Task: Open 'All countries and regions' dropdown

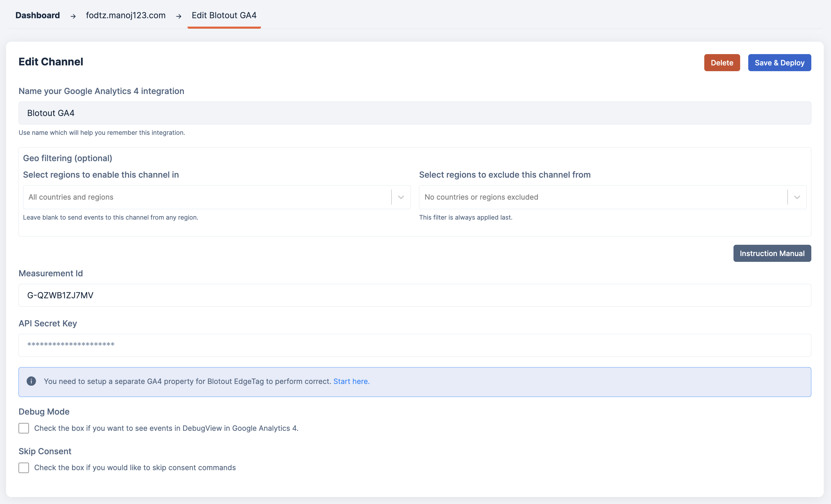Action: (206, 197)
